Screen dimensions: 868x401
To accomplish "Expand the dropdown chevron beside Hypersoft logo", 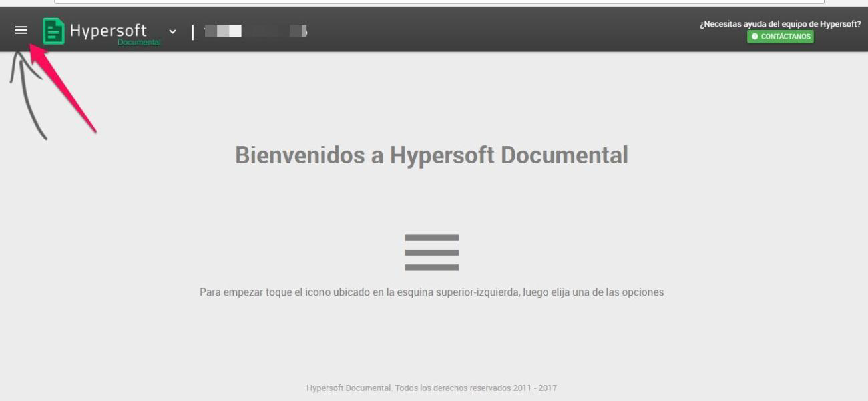I will coord(173,31).
